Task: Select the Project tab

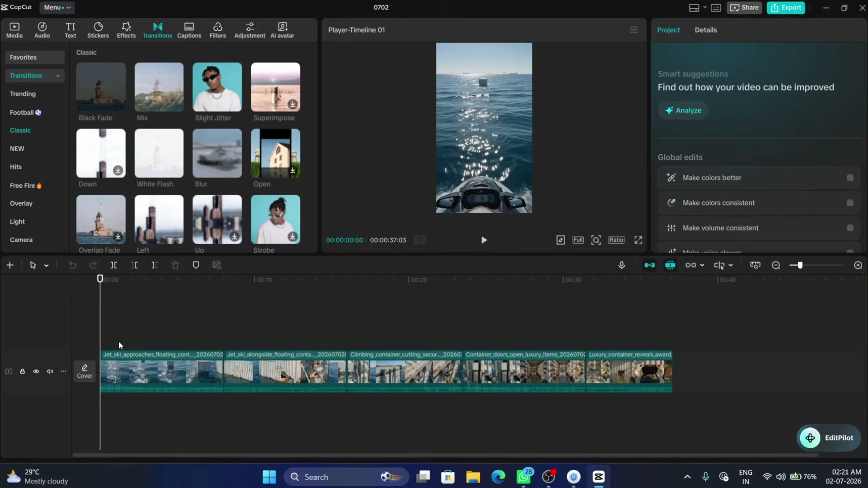Action: (668, 30)
